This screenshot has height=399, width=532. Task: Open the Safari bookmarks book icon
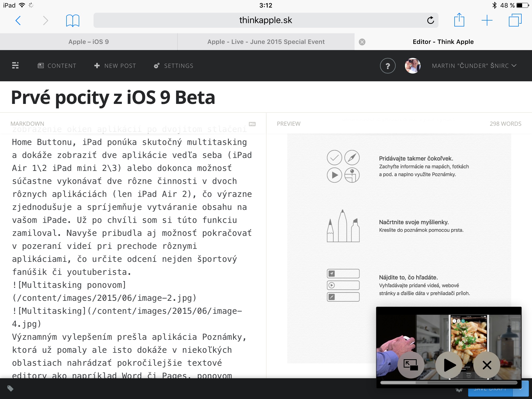(x=73, y=21)
